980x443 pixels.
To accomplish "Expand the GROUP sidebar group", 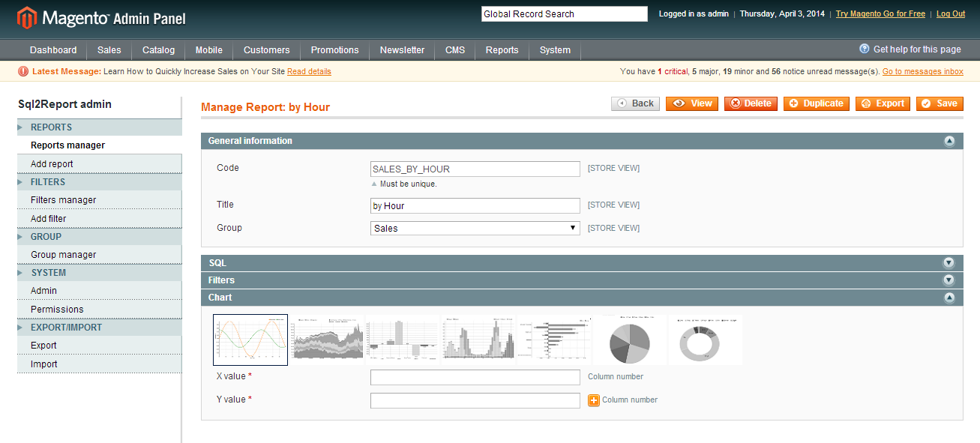I will (100, 237).
